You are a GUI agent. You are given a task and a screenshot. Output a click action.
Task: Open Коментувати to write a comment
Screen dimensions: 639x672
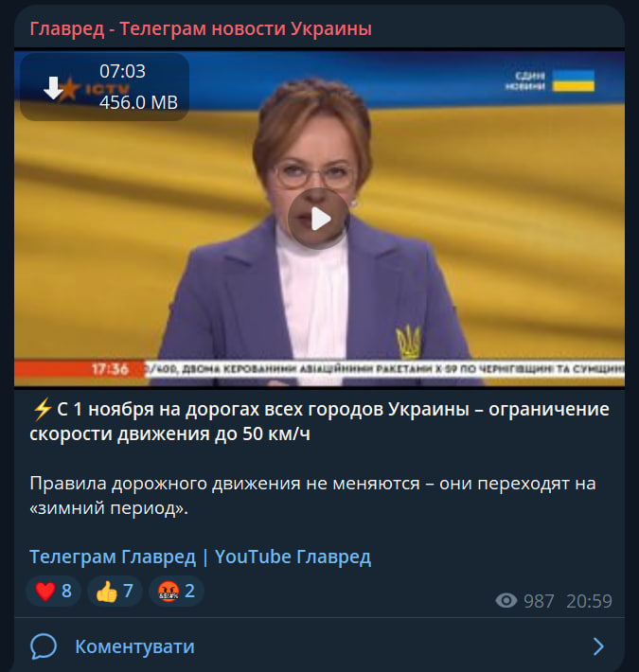click(134, 646)
